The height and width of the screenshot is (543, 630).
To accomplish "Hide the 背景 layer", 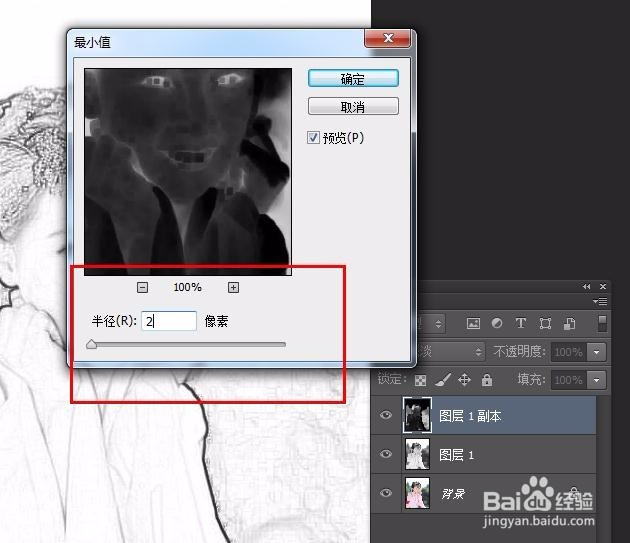I will pyautogui.click(x=386, y=493).
